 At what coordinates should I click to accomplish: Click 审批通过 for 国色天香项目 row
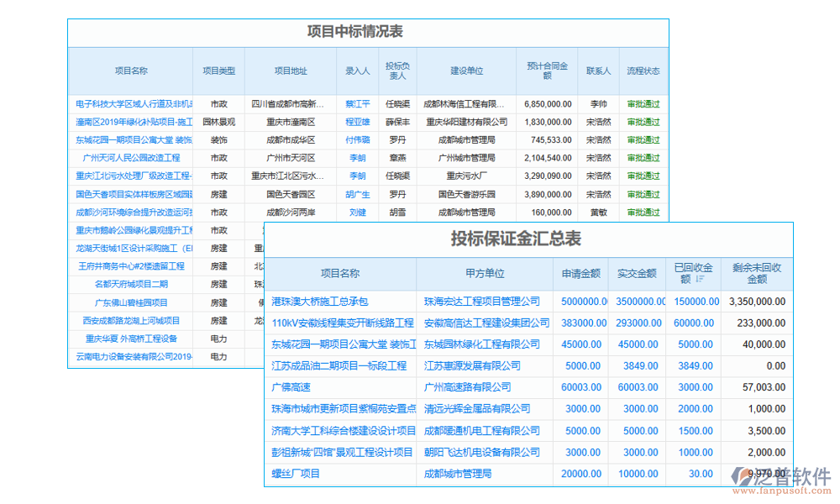(x=642, y=194)
